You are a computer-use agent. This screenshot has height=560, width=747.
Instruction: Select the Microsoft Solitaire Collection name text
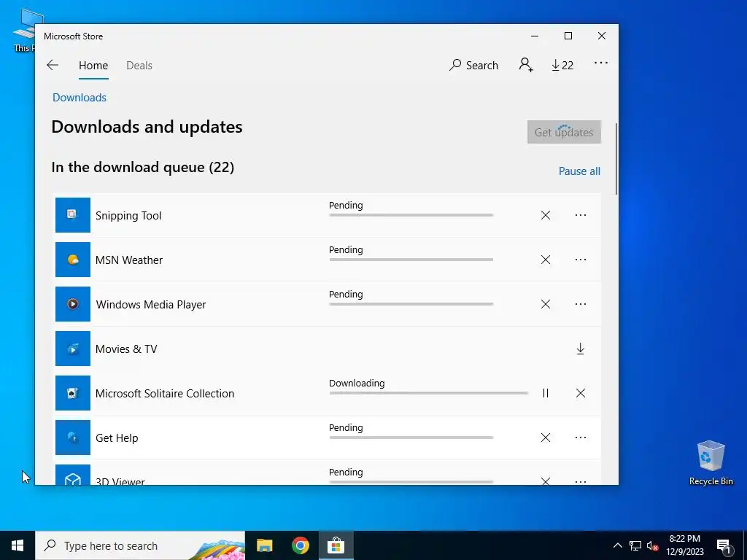tap(165, 393)
